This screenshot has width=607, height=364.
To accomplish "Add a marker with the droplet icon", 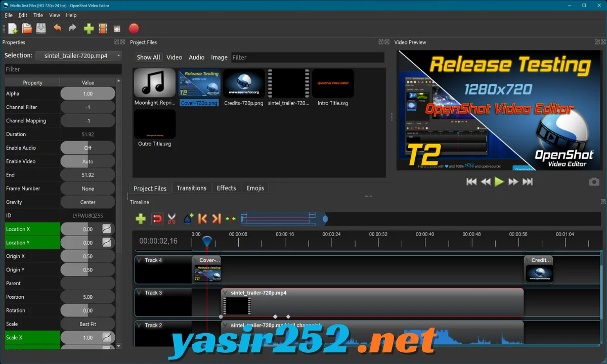I will [x=188, y=219].
